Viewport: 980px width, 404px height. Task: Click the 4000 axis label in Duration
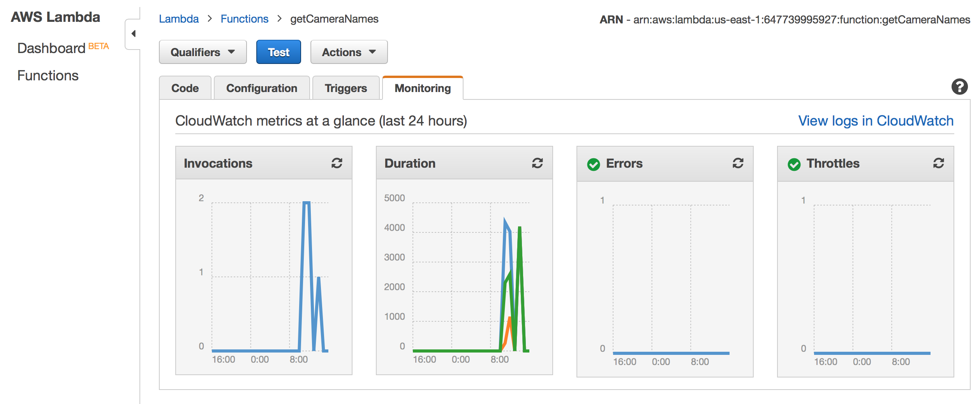click(395, 227)
